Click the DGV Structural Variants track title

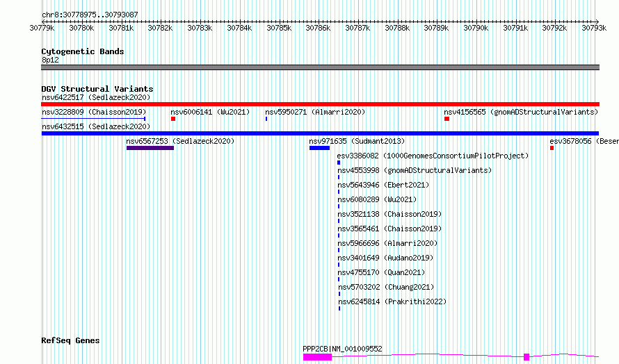(97, 89)
